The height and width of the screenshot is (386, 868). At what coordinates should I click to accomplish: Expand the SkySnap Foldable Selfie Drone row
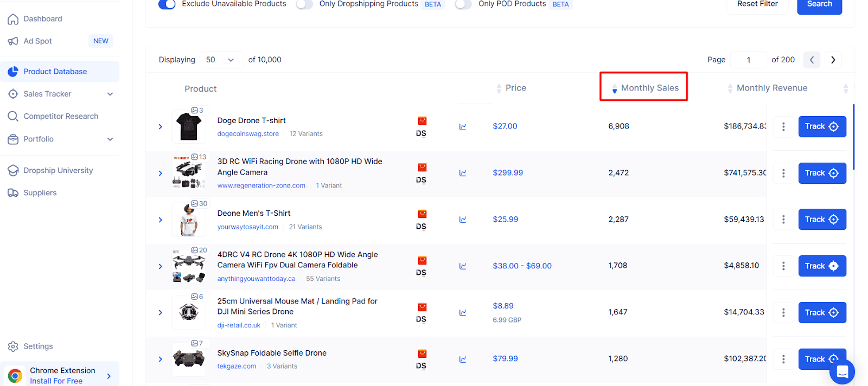160,359
